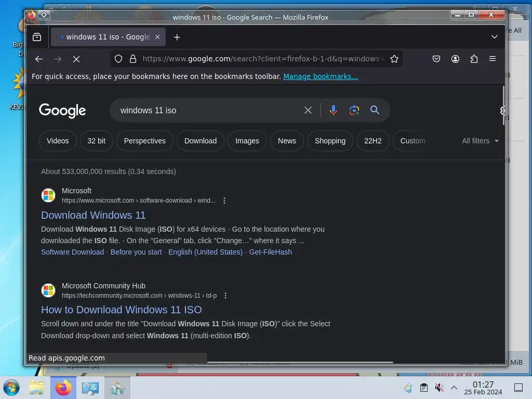
Task: View site security padlock info
Action: (133, 59)
